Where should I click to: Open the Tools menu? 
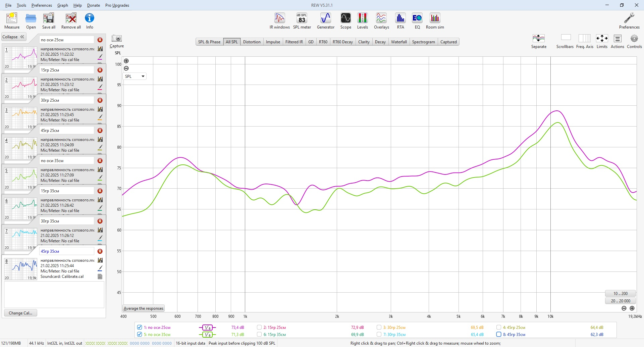[21, 5]
